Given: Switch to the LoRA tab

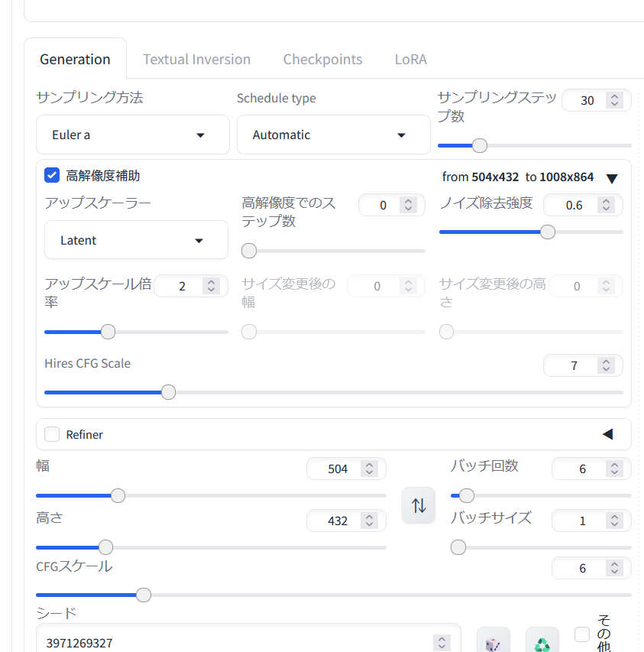Looking at the screenshot, I should pyautogui.click(x=410, y=60).
